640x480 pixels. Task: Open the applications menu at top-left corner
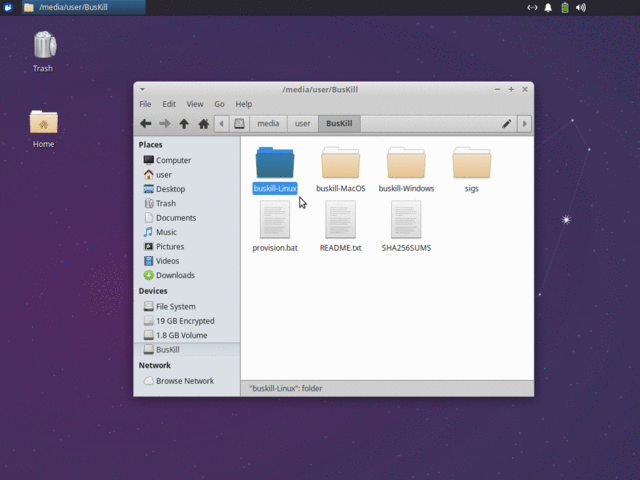(x=8, y=7)
